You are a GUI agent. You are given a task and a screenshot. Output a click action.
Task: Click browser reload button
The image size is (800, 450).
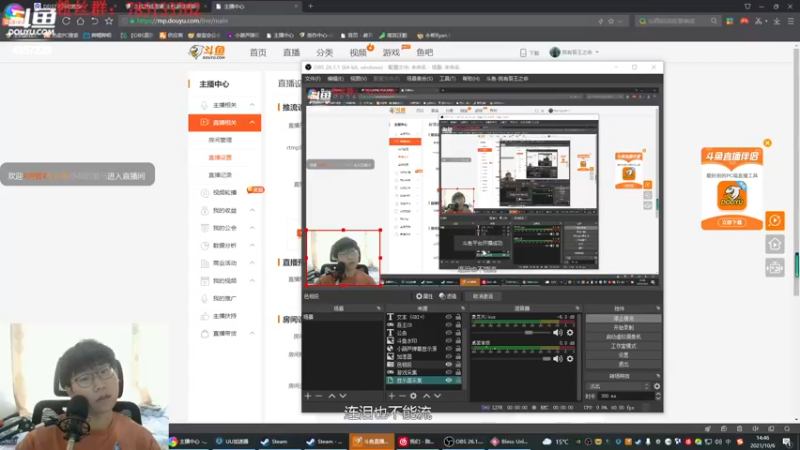[x=66, y=21]
